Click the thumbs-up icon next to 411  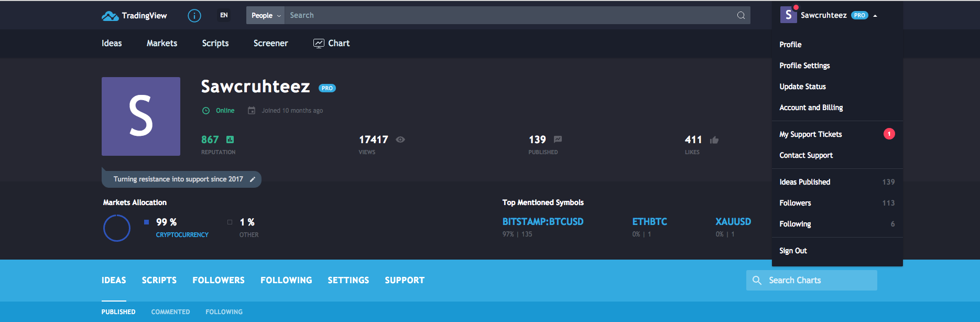[x=714, y=139]
